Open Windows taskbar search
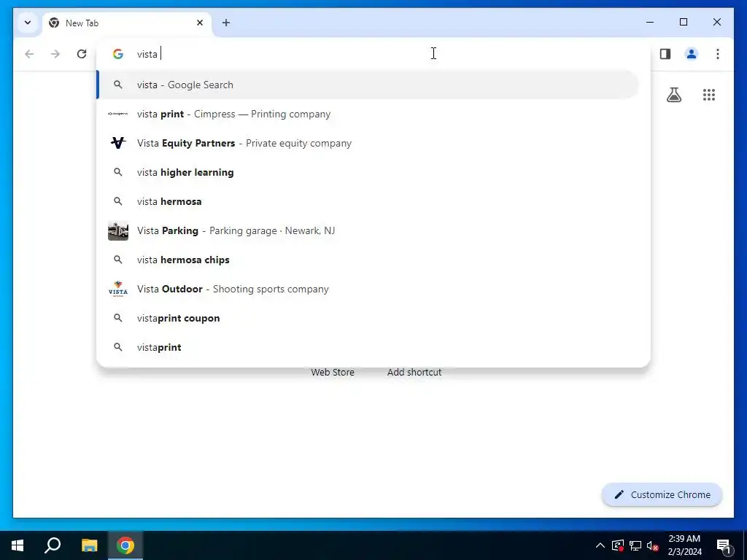Viewport: 747px width, 560px height. tap(53, 545)
